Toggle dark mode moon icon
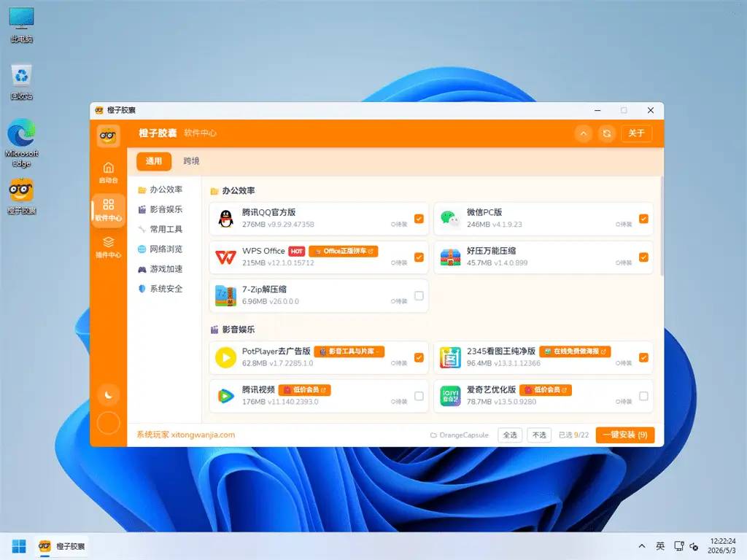 109,394
